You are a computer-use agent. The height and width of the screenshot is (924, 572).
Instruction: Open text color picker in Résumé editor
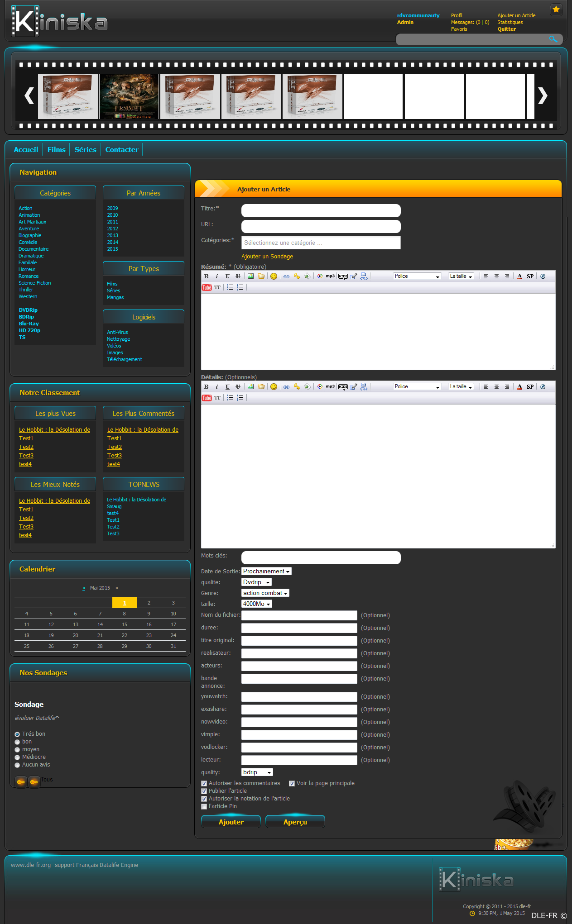(x=519, y=276)
